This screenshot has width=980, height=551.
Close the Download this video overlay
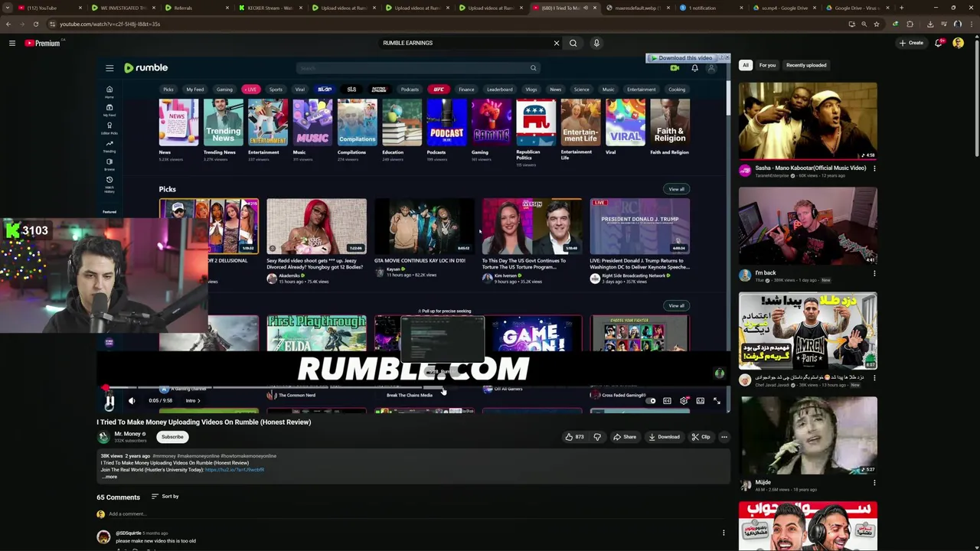click(x=726, y=57)
